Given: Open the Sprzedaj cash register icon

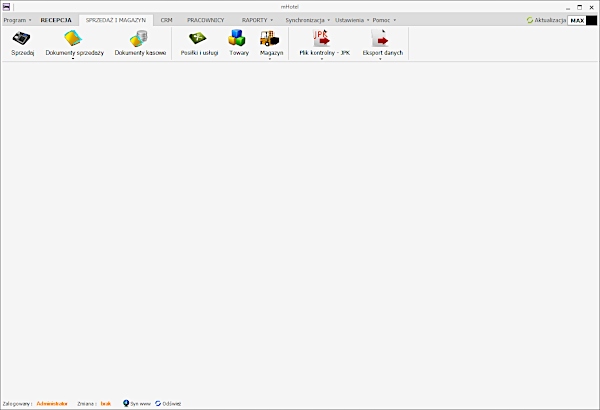Looking at the screenshot, I should click(x=21, y=38).
